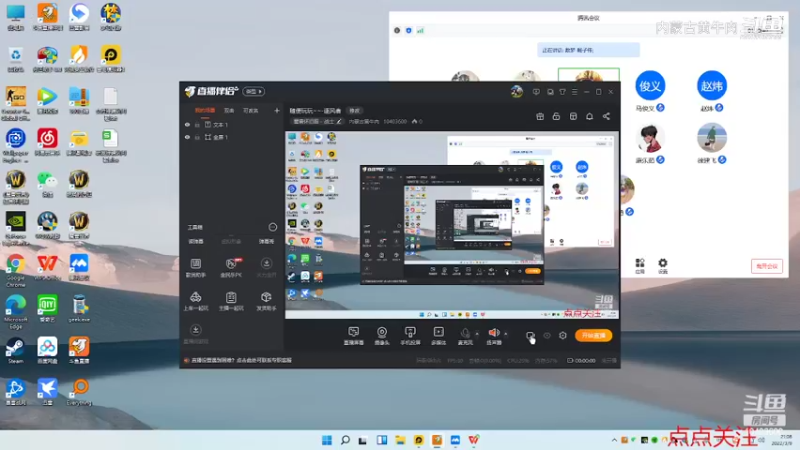Open Everything desktop shortcut

[x=79, y=392]
